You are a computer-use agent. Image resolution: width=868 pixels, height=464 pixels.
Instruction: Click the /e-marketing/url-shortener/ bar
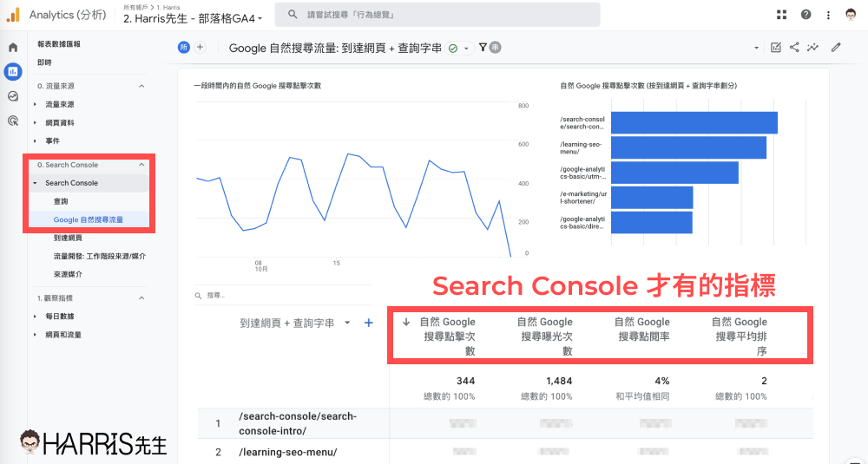[652, 198]
